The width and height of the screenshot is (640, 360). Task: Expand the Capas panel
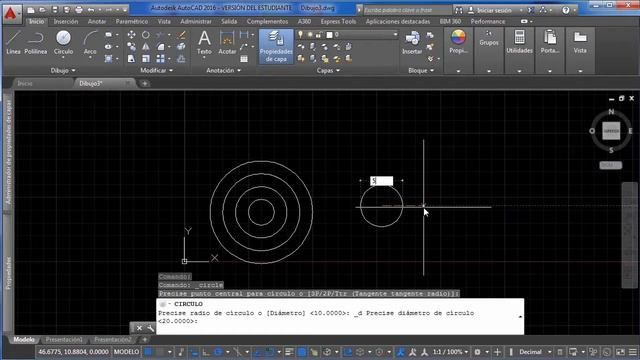tap(328, 71)
